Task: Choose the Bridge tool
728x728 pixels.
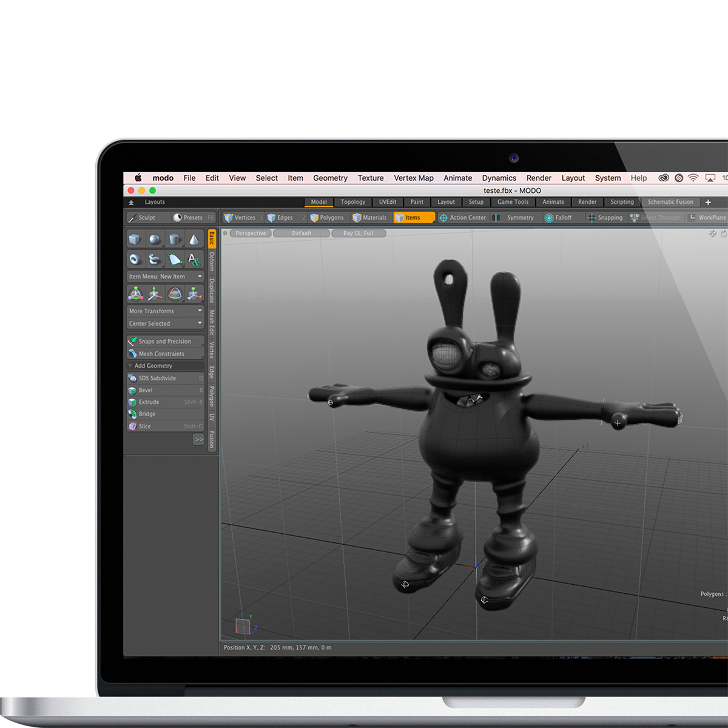Action: (165, 414)
